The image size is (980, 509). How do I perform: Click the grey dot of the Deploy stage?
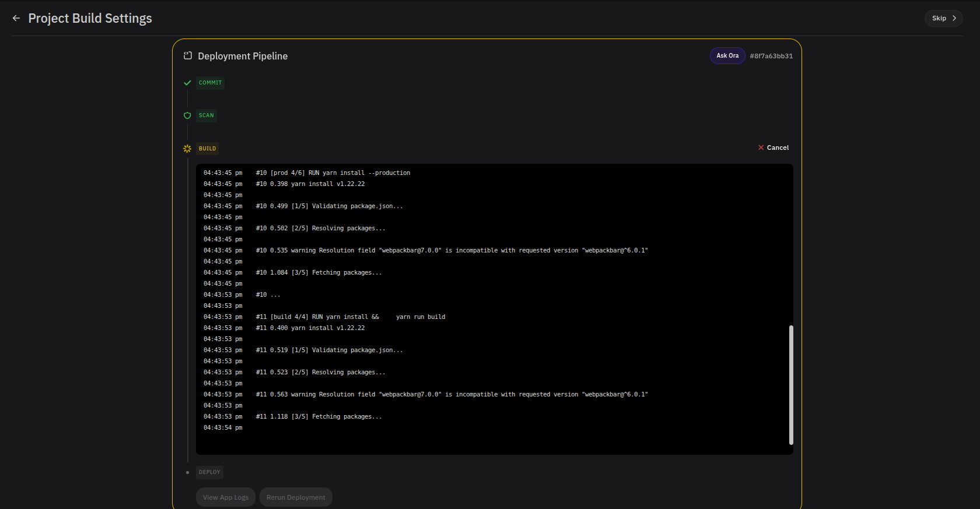[x=187, y=472]
